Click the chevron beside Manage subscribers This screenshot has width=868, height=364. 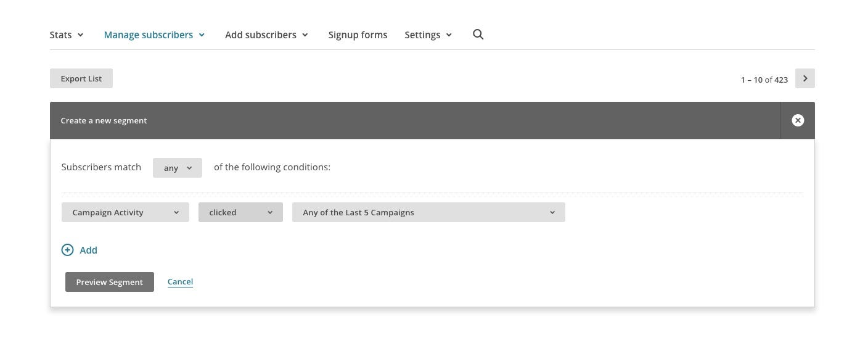202,35
